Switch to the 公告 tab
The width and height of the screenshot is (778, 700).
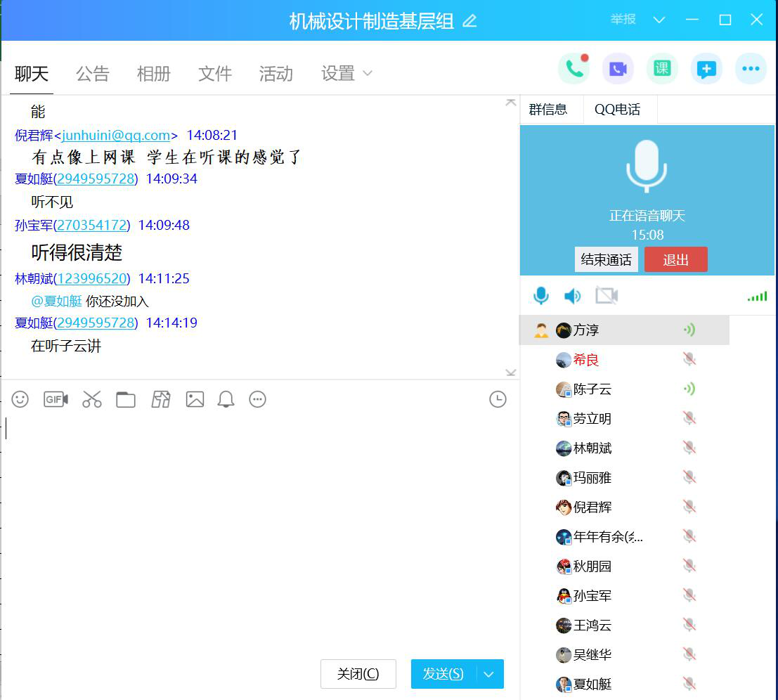(93, 73)
